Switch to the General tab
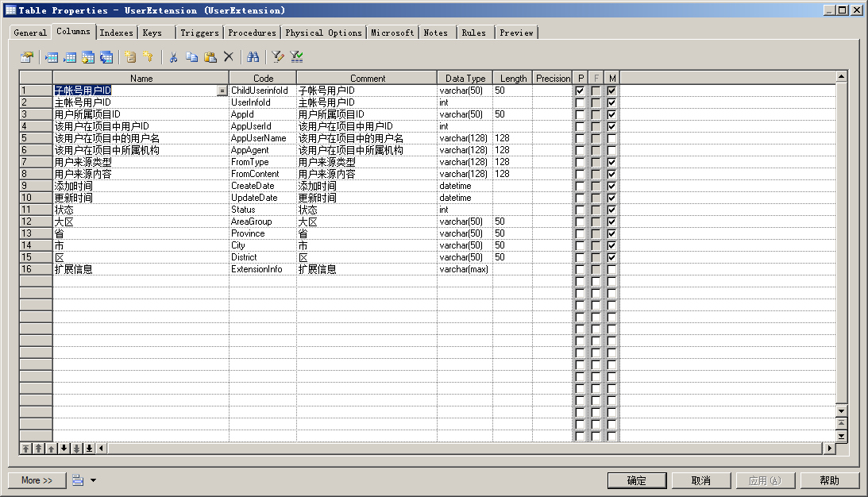 pyautogui.click(x=30, y=33)
